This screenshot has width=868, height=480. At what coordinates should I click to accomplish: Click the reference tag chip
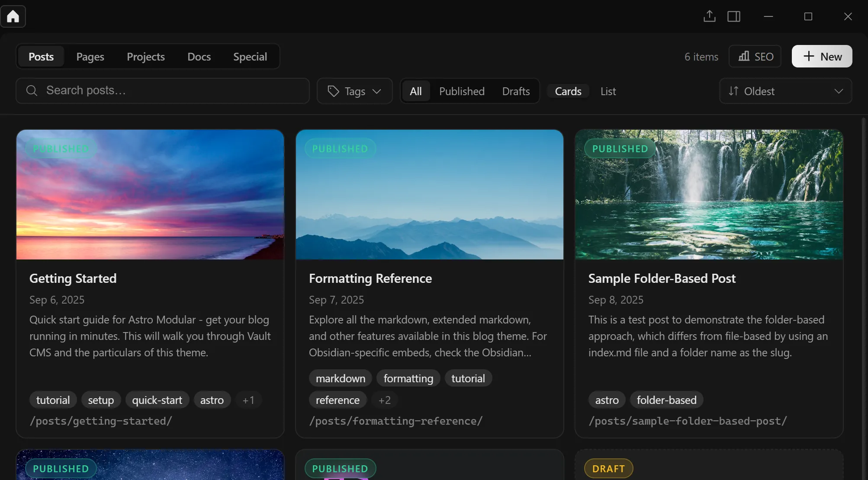point(338,400)
